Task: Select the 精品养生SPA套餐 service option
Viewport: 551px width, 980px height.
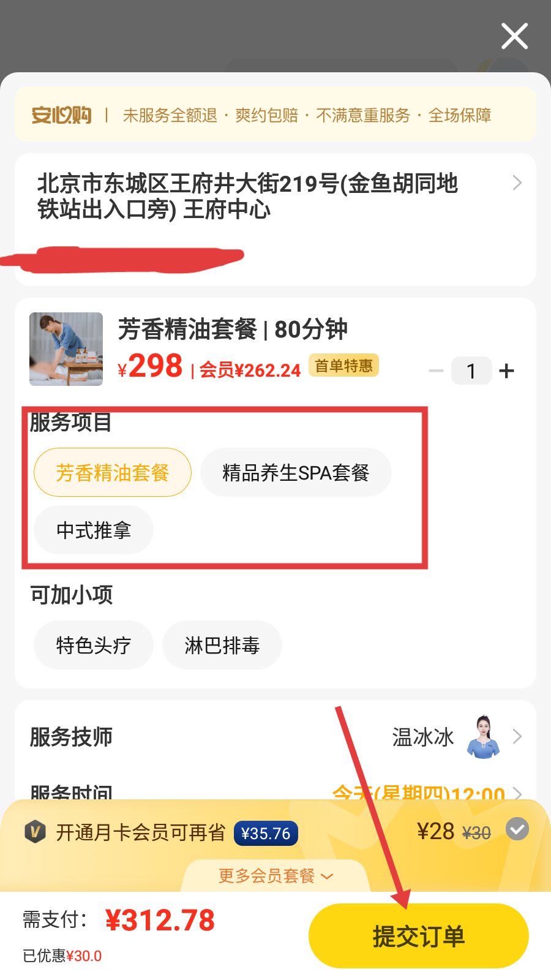Action: pos(296,472)
